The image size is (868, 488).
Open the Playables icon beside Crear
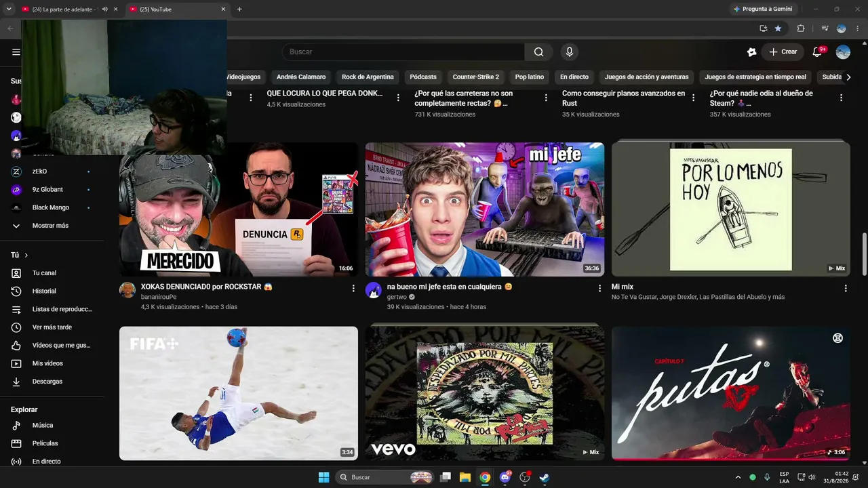[751, 52]
